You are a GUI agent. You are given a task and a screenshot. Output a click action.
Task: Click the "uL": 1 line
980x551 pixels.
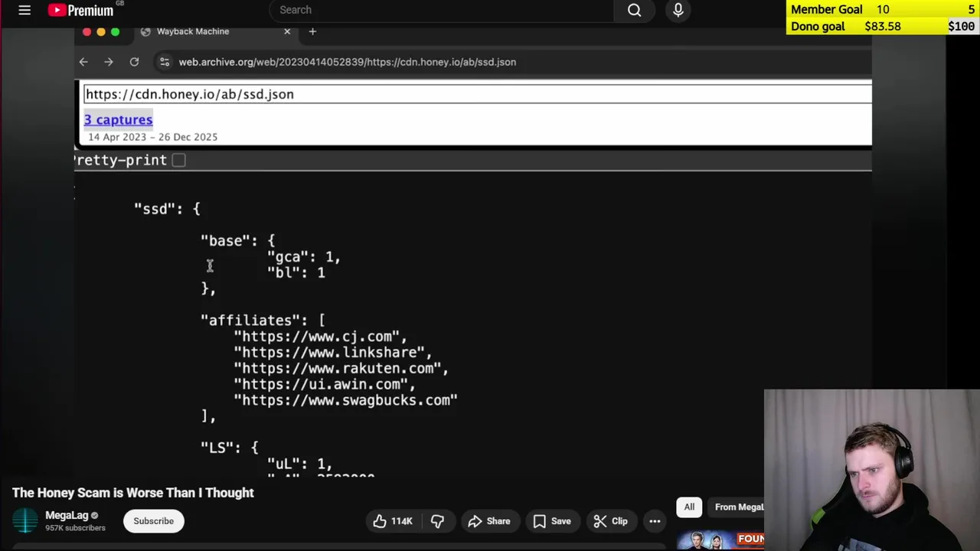(299, 464)
